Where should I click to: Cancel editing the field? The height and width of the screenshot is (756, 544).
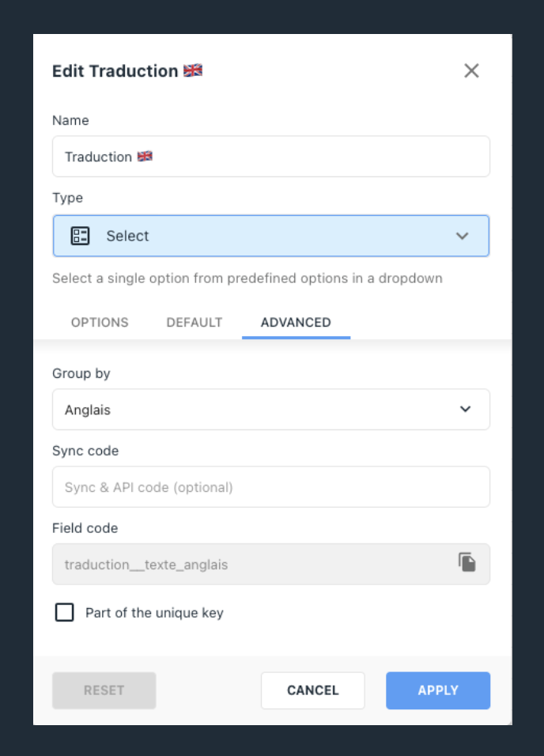(x=313, y=690)
